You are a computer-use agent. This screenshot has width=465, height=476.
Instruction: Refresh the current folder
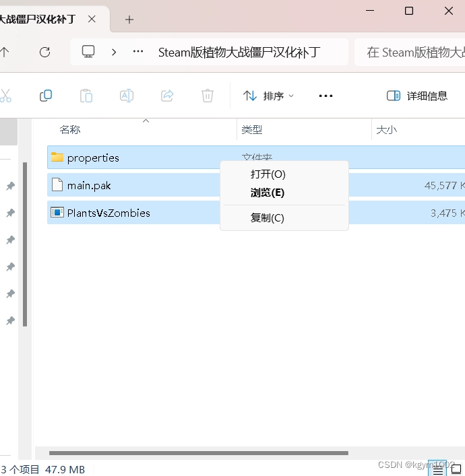[44, 53]
